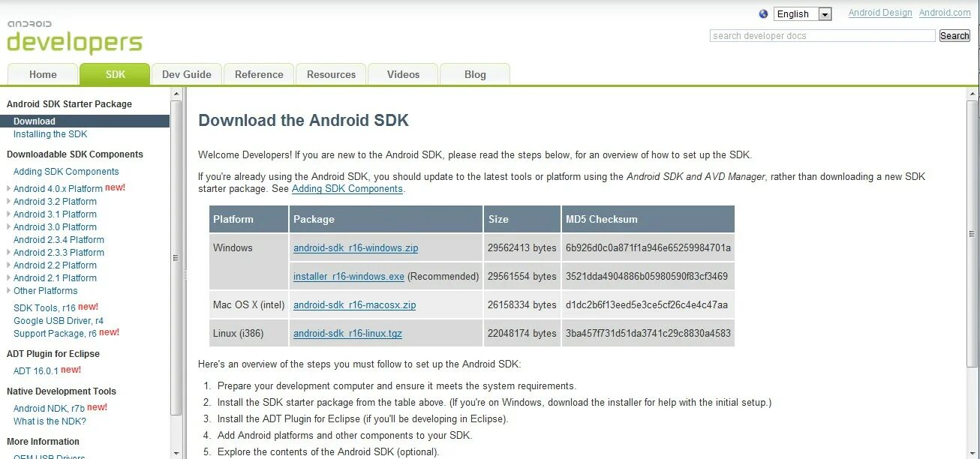
Task: Open the Android Design link
Action: [x=880, y=13]
